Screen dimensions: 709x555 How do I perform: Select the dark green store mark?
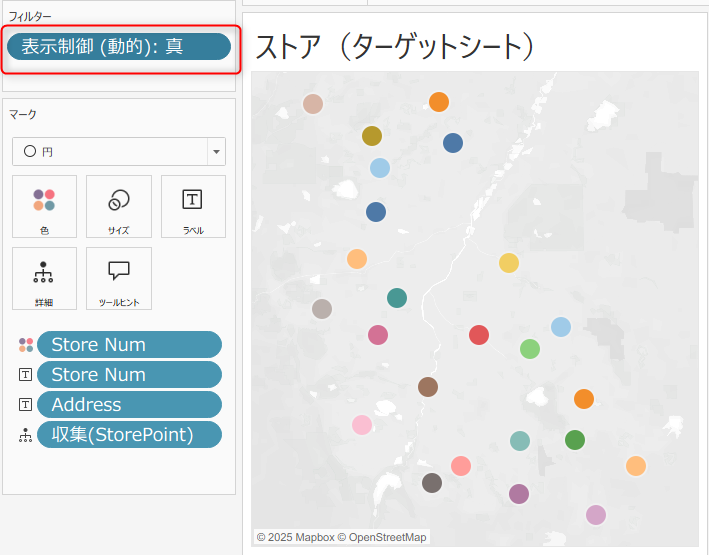575,440
